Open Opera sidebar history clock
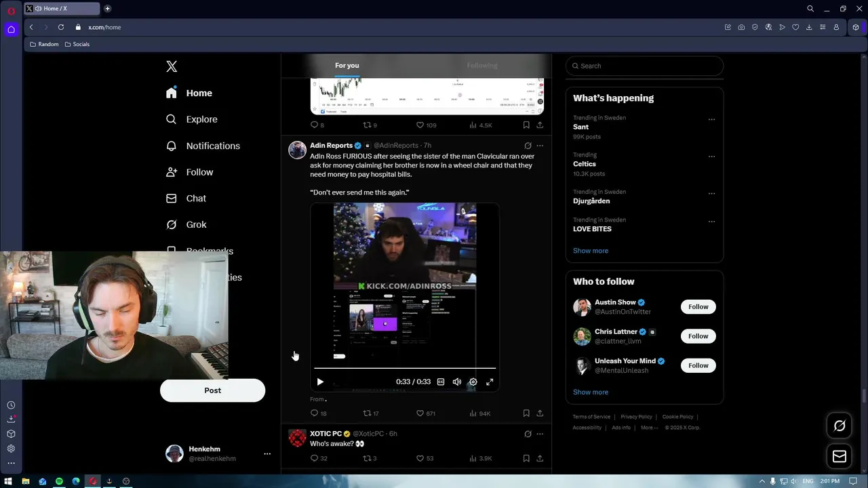The image size is (868, 488). tap(11, 405)
